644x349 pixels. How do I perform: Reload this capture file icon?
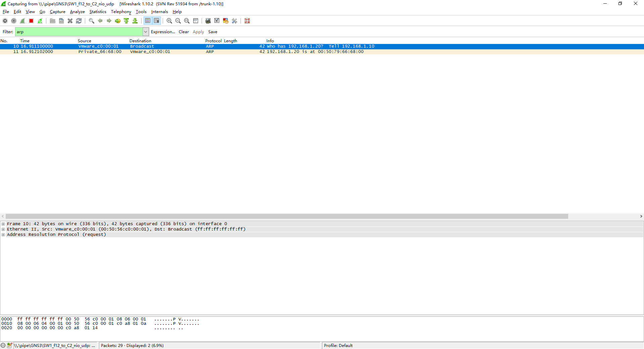coord(79,21)
